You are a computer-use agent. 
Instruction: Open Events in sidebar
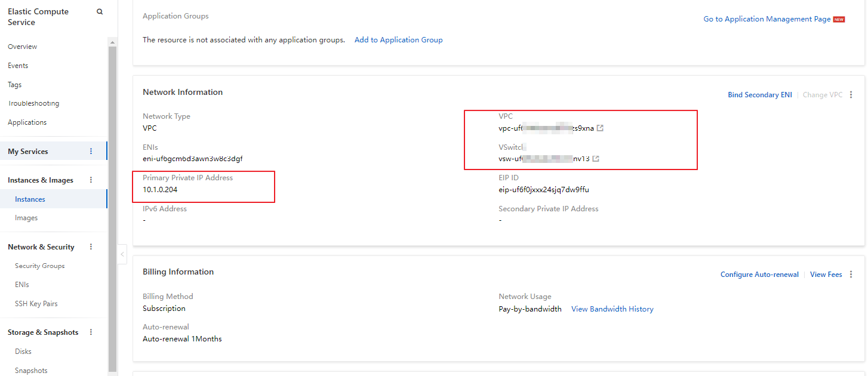pyautogui.click(x=18, y=66)
